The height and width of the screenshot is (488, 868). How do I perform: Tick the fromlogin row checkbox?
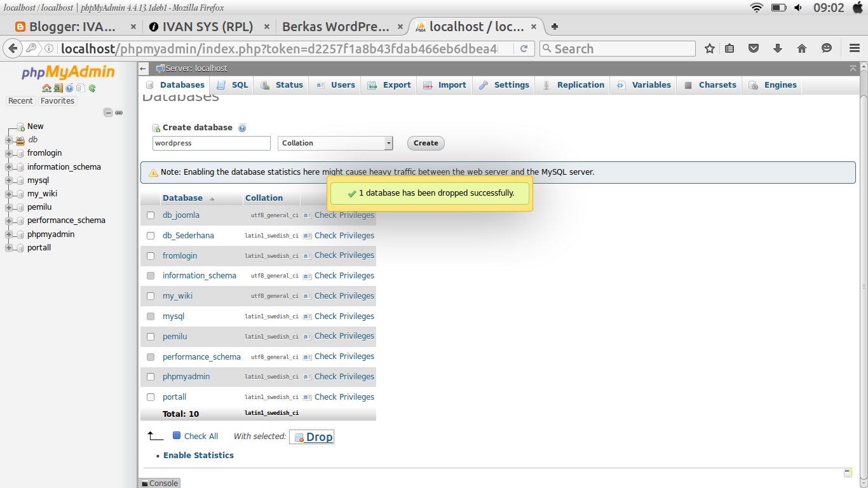(151, 256)
